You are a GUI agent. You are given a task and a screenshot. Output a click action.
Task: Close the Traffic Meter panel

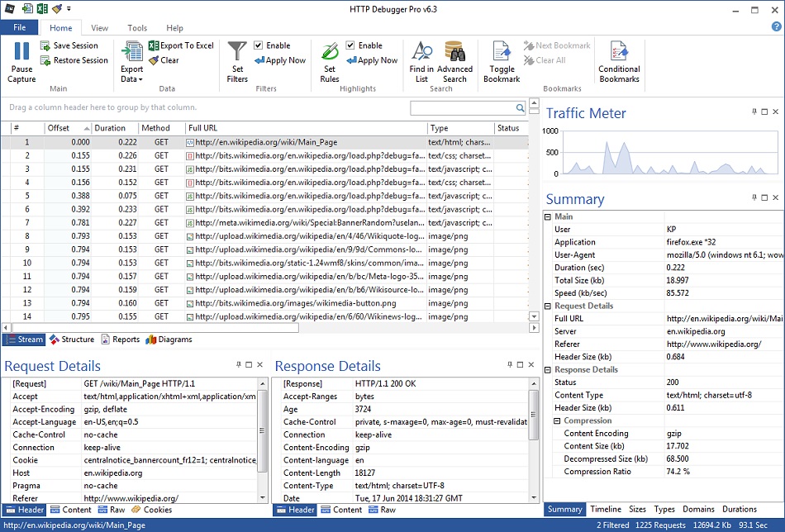(x=775, y=112)
